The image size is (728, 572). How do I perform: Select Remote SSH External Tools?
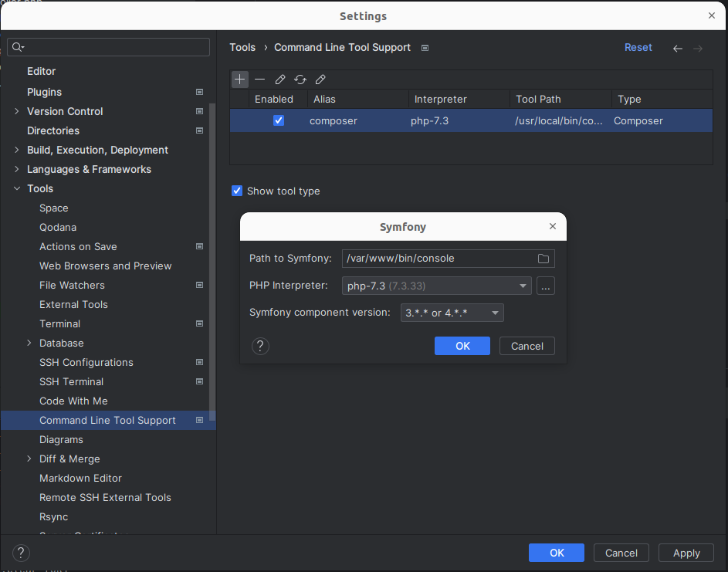click(106, 498)
